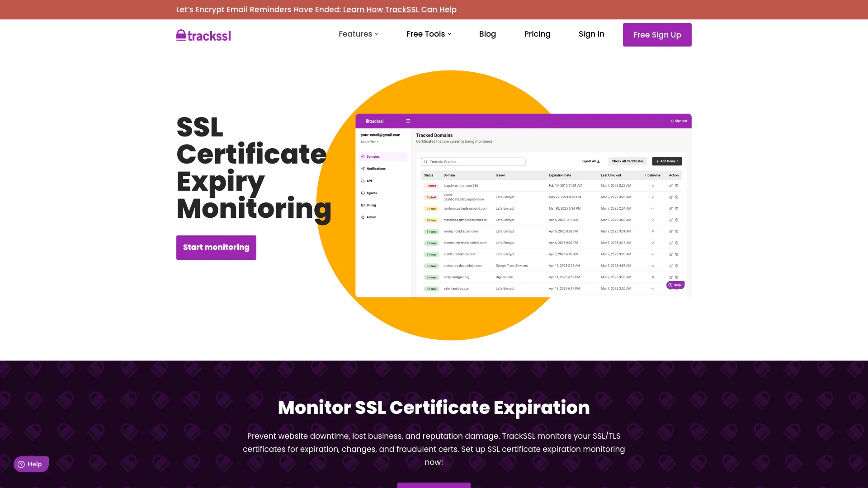Open the Features dropdown menu
868x488 pixels.
(x=359, y=34)
